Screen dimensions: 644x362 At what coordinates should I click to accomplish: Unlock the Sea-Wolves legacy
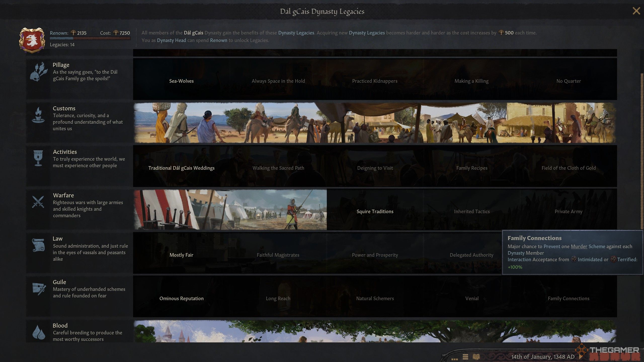(x=181, y=81)
